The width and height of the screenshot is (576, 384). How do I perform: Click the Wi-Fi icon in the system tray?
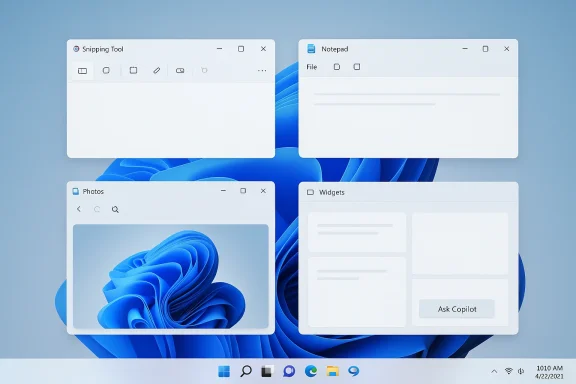click(509, 371)
